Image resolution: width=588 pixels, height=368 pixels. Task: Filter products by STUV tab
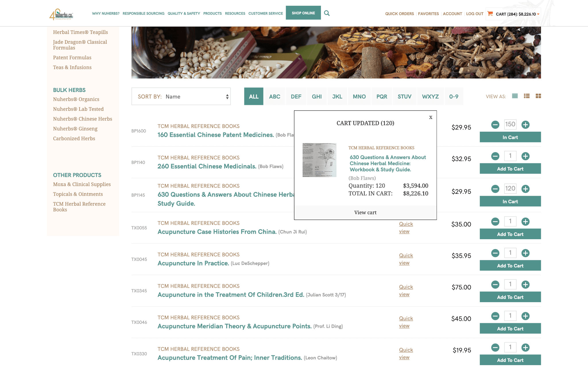coord(404,96)
